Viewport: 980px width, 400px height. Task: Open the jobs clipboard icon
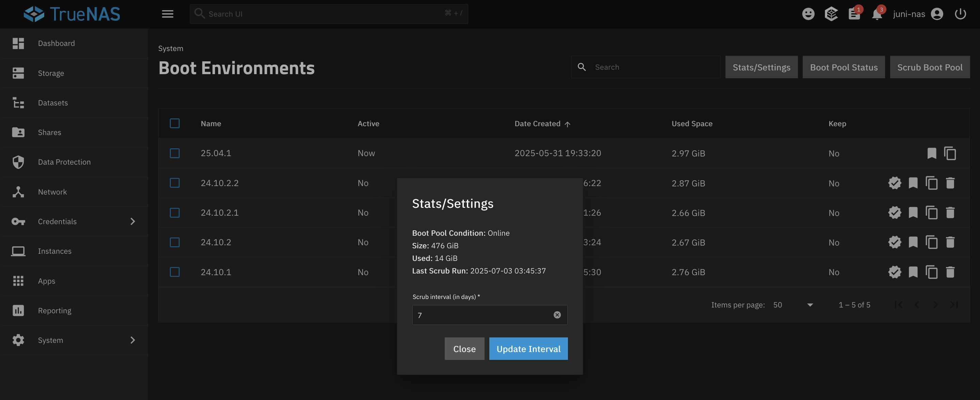(x=854, y=14)
